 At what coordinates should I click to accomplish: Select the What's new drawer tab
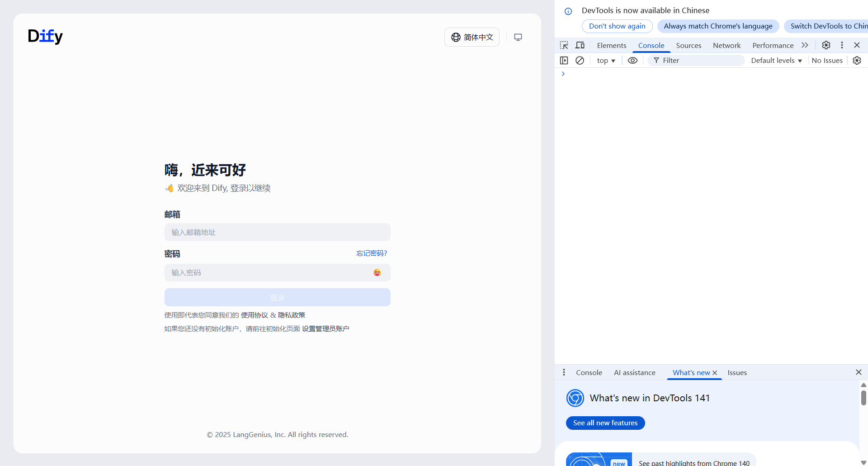[x=691, y=372]
